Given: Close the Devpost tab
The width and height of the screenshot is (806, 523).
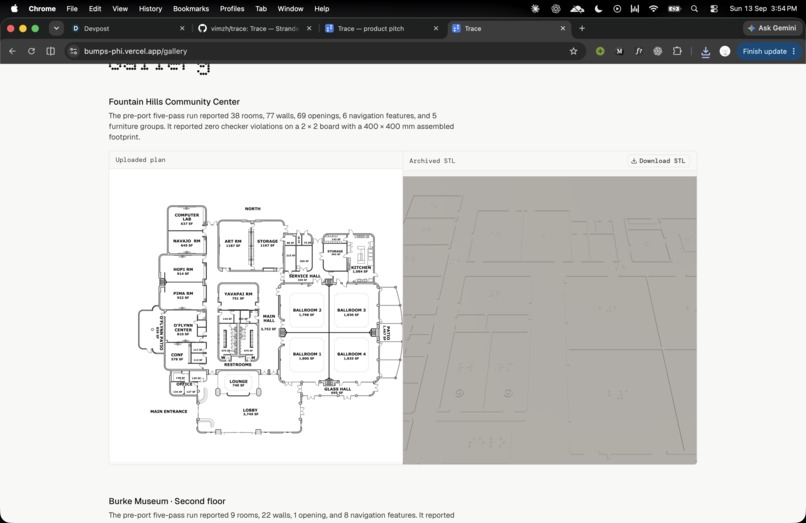Looking at the screenshot, I should pyautogui.click(x=182, y=29).
